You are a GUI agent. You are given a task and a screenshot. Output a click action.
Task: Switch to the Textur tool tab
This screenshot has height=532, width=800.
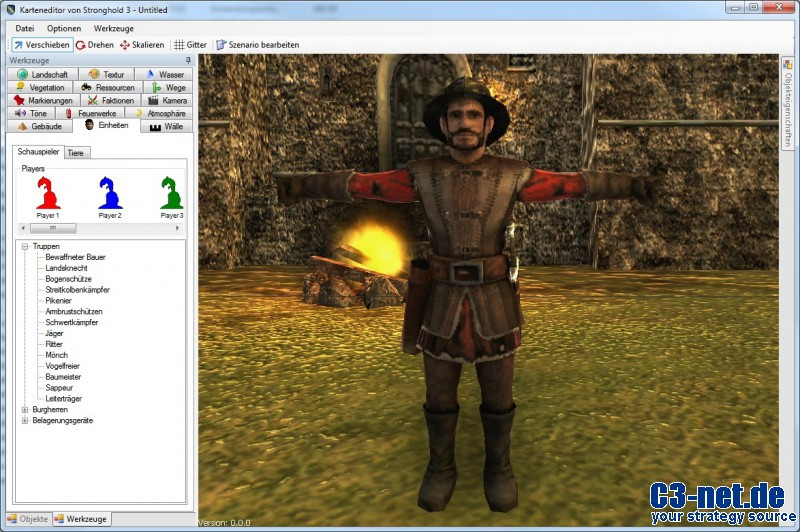107,74
